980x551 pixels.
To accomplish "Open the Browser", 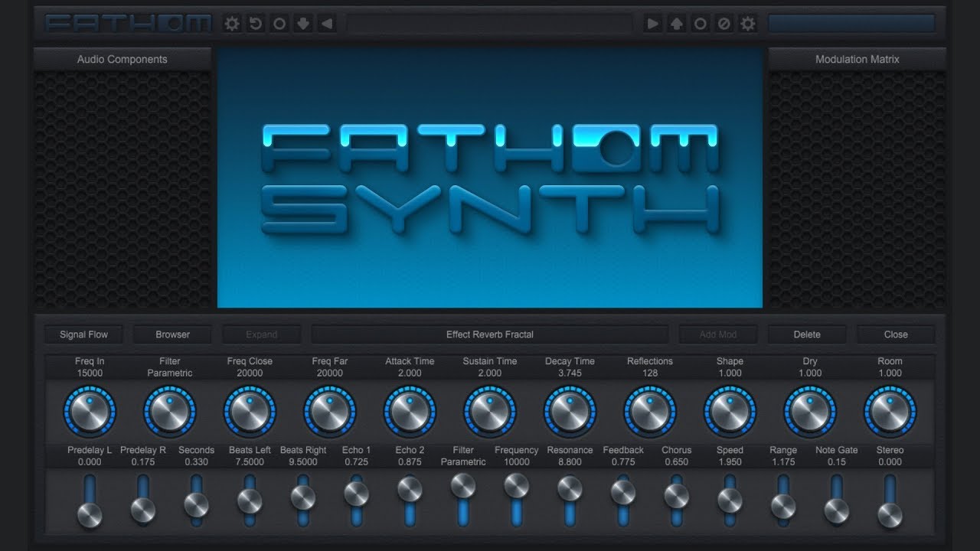I will point(173,334).
